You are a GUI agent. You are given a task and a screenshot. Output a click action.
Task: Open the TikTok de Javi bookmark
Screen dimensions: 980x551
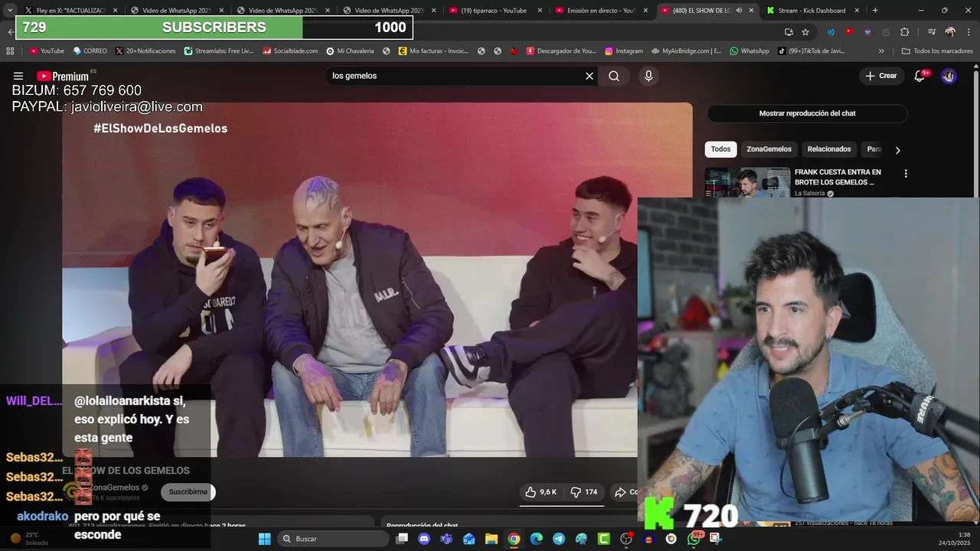coord(812,51)
